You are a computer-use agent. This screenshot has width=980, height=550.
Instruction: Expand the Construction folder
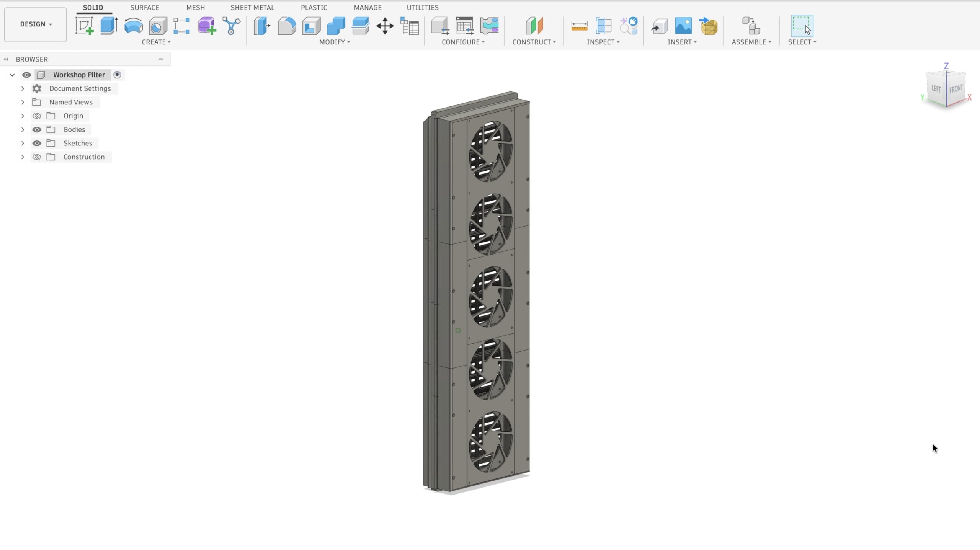(23, 157)
